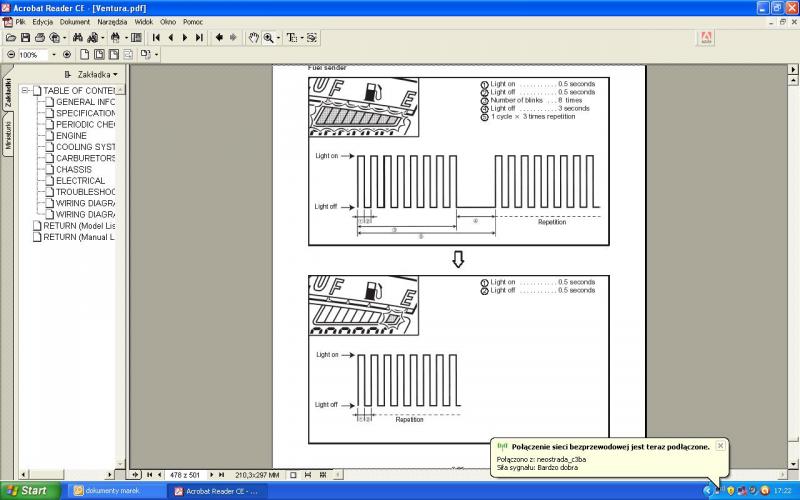Select the Hand tool
The height and width of the screenshot is (500, 800).
tap(254, 37)
